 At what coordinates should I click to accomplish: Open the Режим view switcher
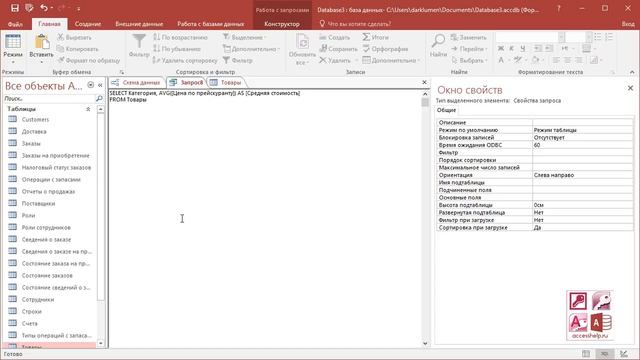click(x=13, y=50)
